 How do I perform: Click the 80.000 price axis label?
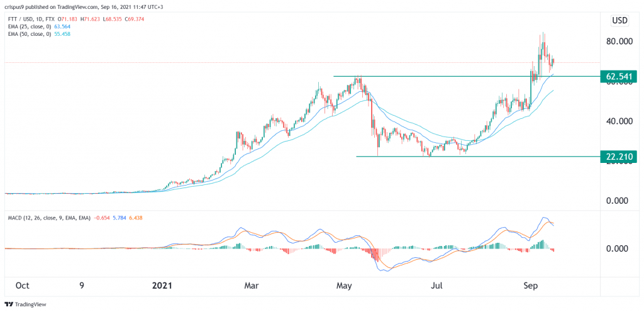click(619, 42)
